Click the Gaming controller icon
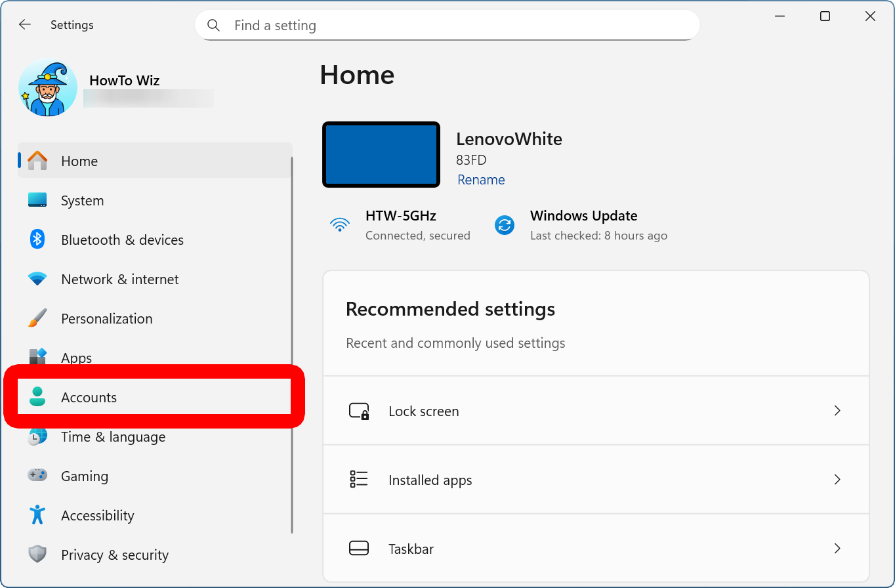 pyautogui.click(x=37, y=475)
